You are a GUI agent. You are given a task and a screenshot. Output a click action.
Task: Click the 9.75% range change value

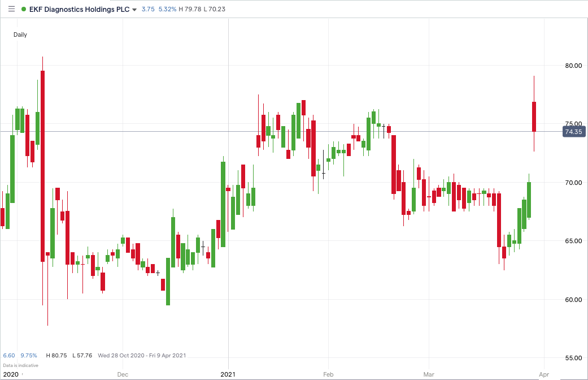tap(29, 356)
